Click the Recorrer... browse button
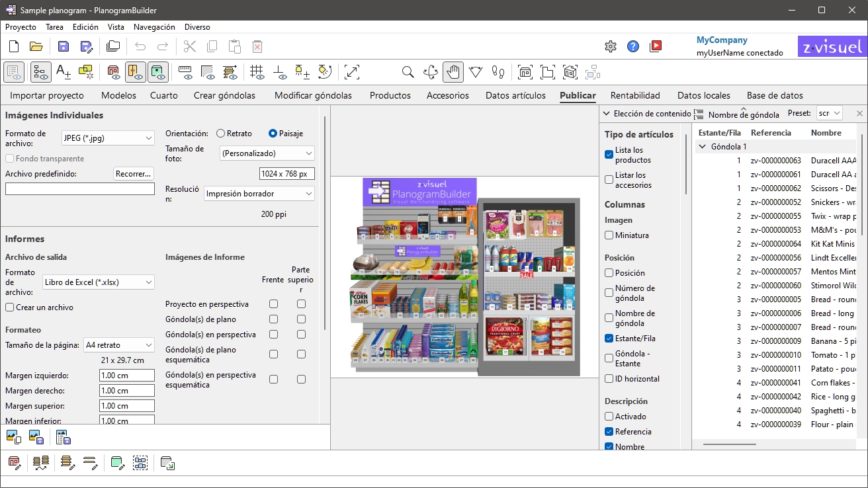Image resolution: width=868 pixels, height=488 pixels. pos(134,174)
